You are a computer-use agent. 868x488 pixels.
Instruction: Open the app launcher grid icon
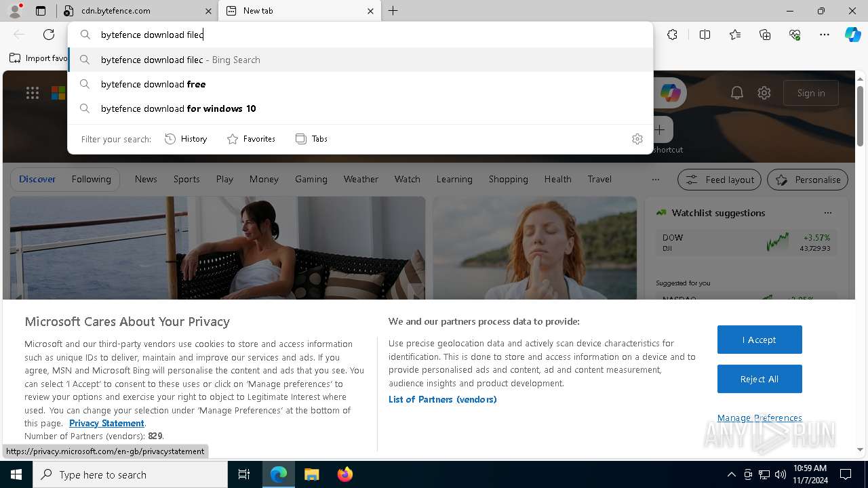[x=33, y=94]
